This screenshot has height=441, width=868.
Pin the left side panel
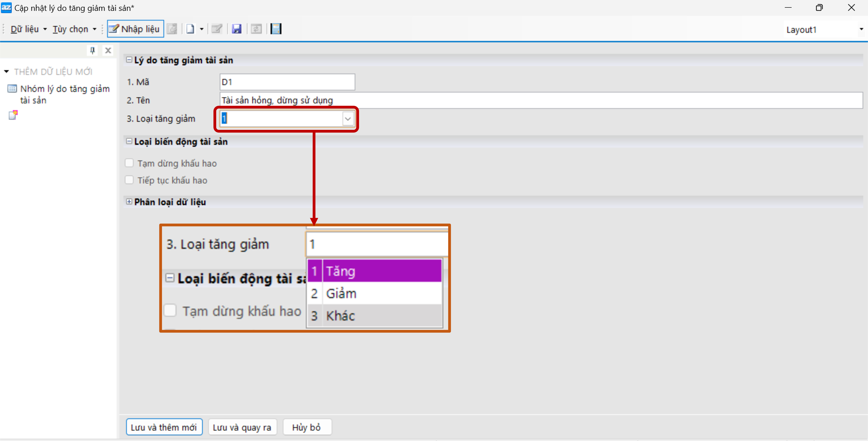92,51
